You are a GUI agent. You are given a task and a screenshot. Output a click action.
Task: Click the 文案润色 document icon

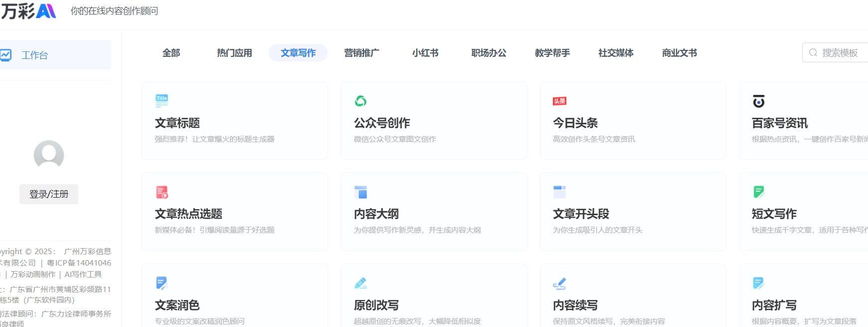point(162,283)
